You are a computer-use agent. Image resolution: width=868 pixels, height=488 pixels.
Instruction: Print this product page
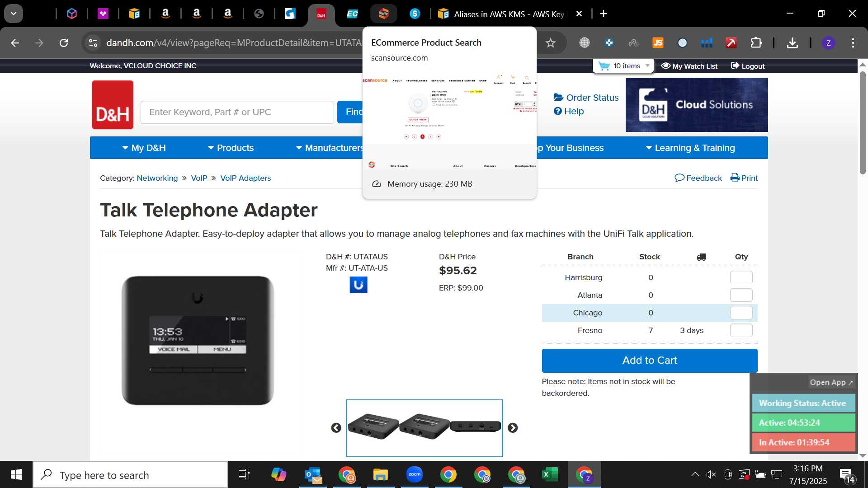[744, 178]
